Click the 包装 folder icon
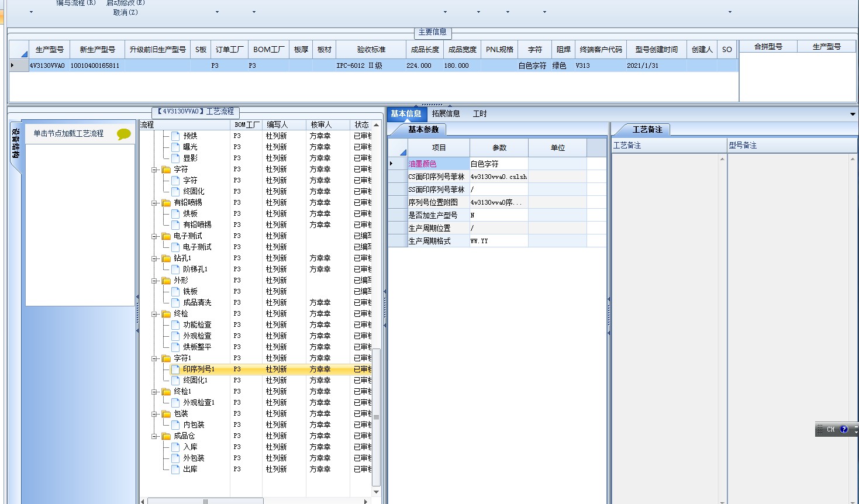 [166, 414]
